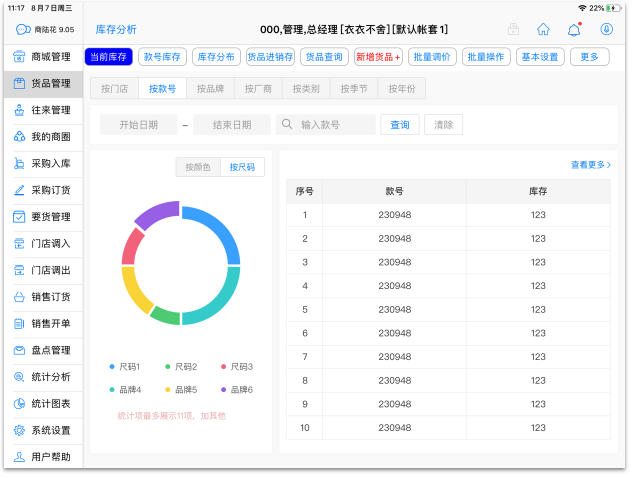
Task: Click the 查询 button
Action: click(400, 125)
